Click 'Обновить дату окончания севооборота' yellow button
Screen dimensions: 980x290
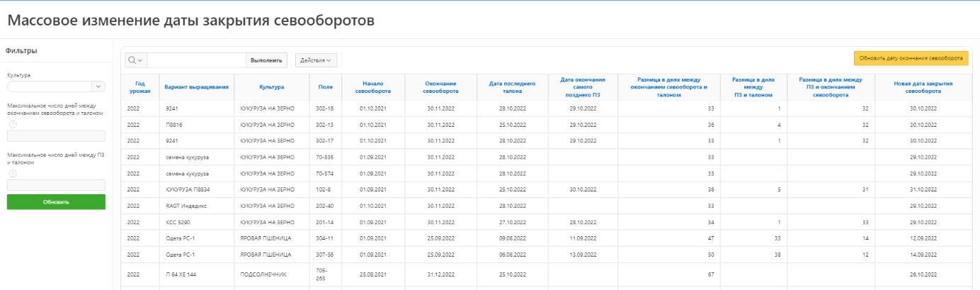point(911,58)
